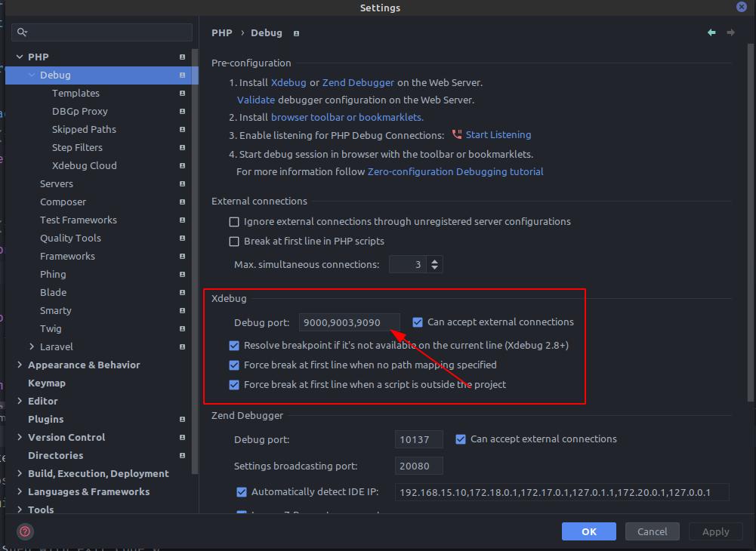Click project settings icon on Blade row
756x551 pixels.
point(182,293)
